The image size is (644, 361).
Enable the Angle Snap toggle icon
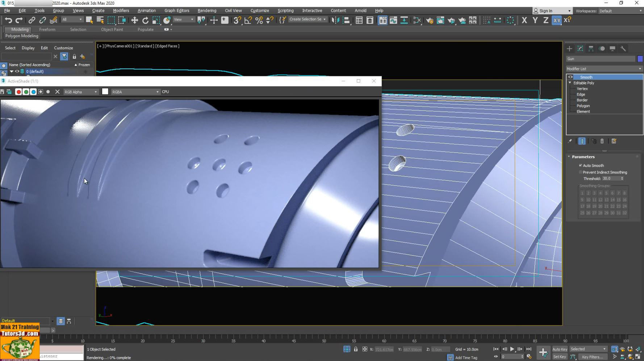click(x=247, y=20)
